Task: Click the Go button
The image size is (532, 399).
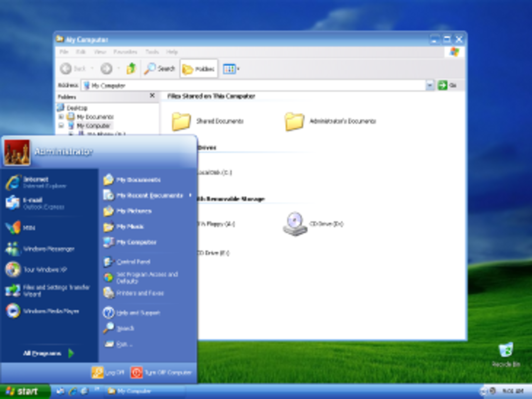Action: pyautogui.click(x=448, y=86)
